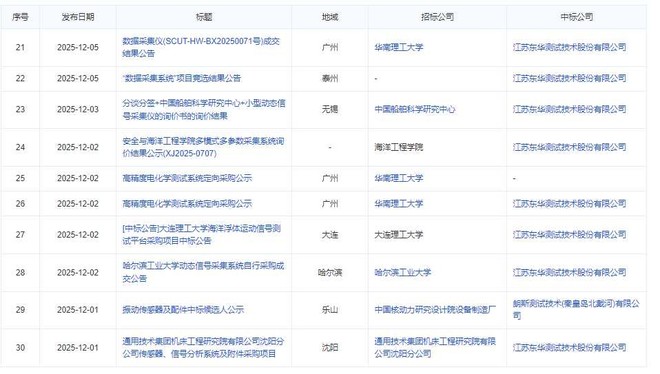Open 振动传感器及配件中标候选人公示 link
This screenshot has height=374, width=660.
[x=183, y=310]
